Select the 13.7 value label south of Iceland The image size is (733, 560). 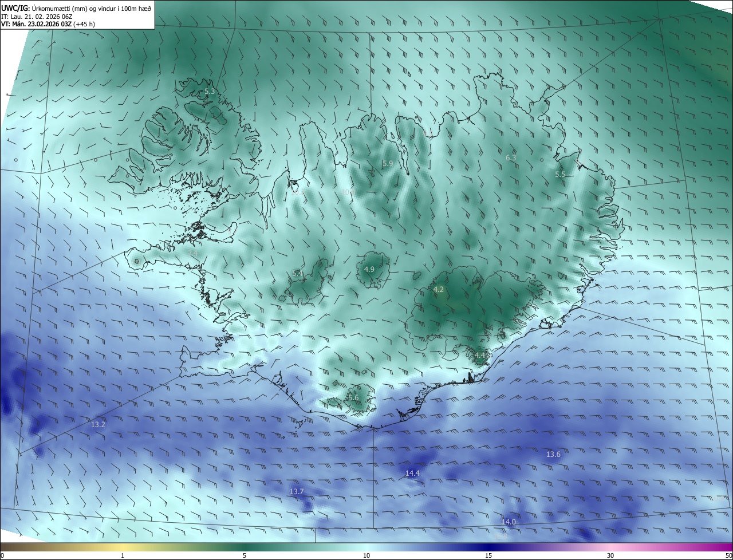click(297, 492)
